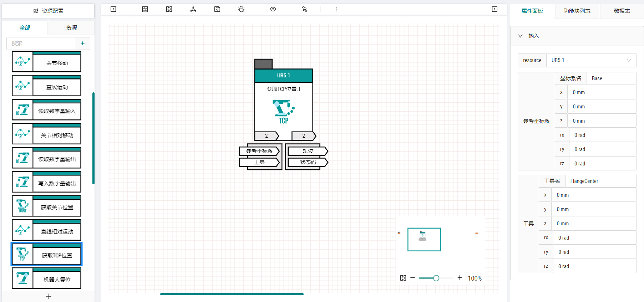Viewport: 644px width, 302px height.
Task: Start debugging with the bug icon
Action: point(242,9)
